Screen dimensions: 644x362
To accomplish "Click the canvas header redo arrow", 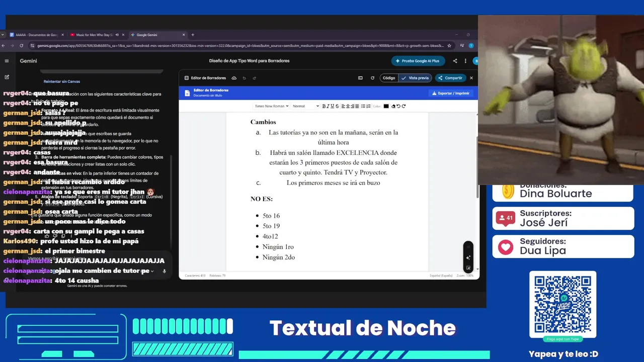I will 255,78.
